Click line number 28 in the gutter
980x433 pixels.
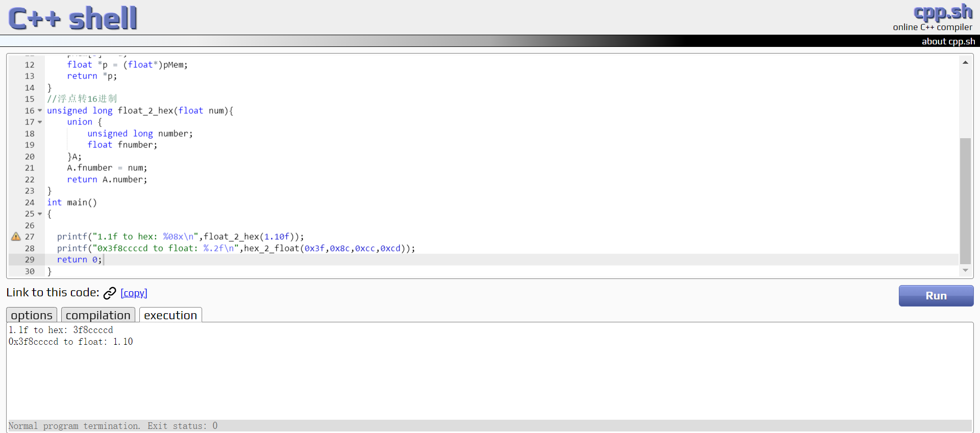pos(30,248)
